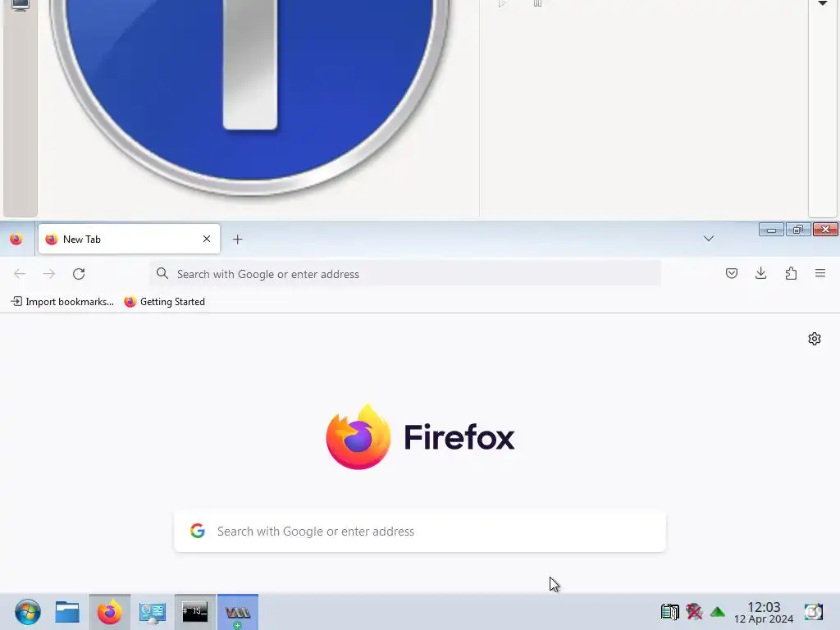Viewport: 840px width, 630px height.
Task: Focus the address bar search field
Action: [x=405, y=274]
